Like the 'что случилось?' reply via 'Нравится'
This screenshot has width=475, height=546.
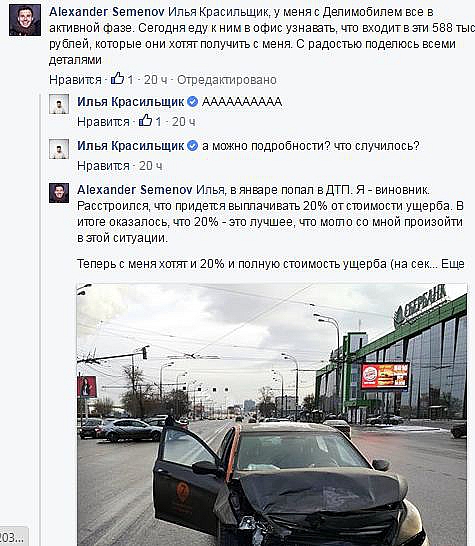pyautogui.click(x=103, y=166)
